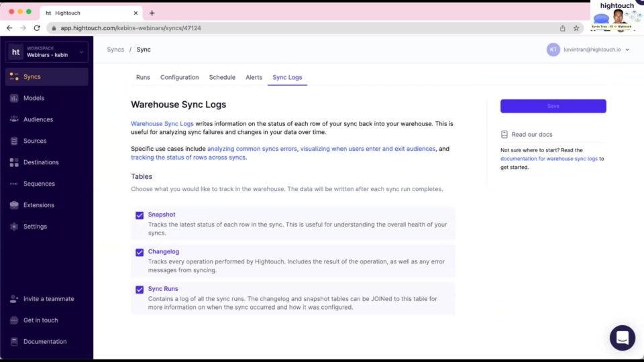Open the Intercom chat launcher

(x=623, y=338)
